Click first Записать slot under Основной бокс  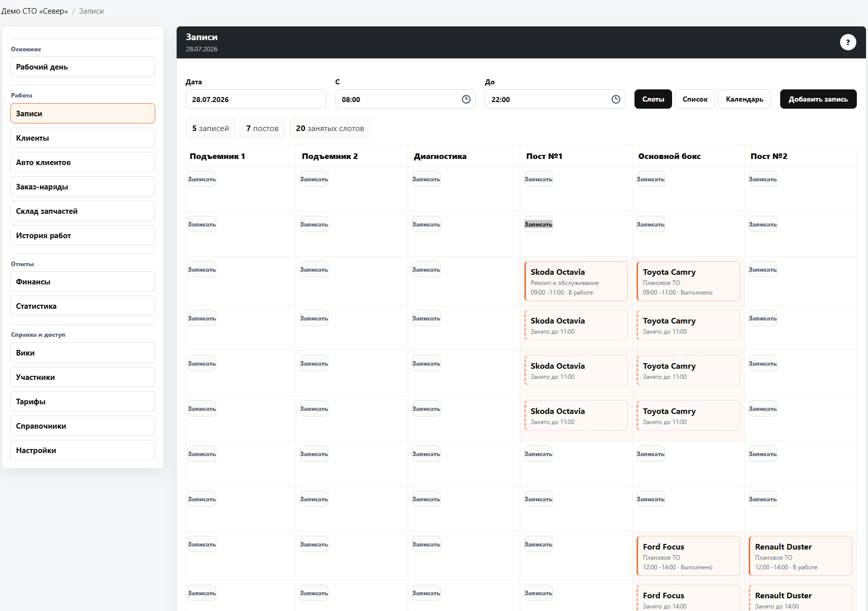(651, 179)
